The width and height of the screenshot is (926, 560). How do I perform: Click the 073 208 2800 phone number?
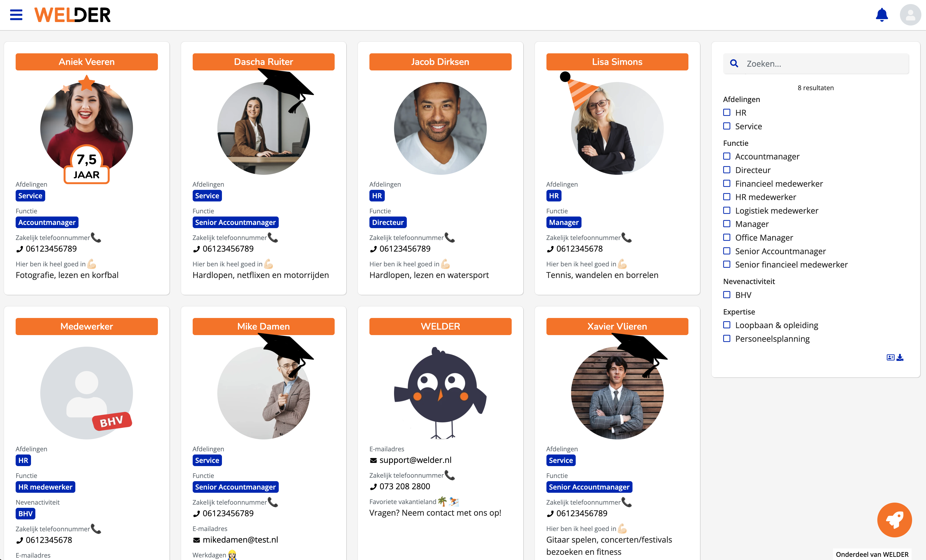point(404,486)
